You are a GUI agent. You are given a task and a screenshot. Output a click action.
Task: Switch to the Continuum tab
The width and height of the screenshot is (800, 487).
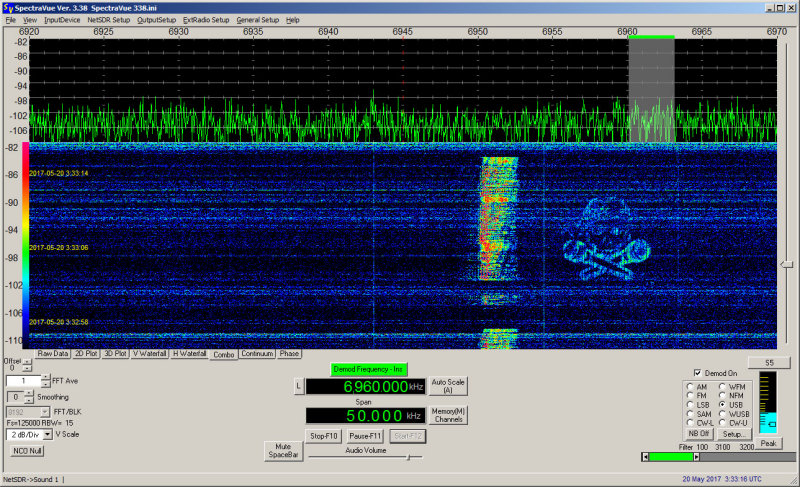click(257, 353)
